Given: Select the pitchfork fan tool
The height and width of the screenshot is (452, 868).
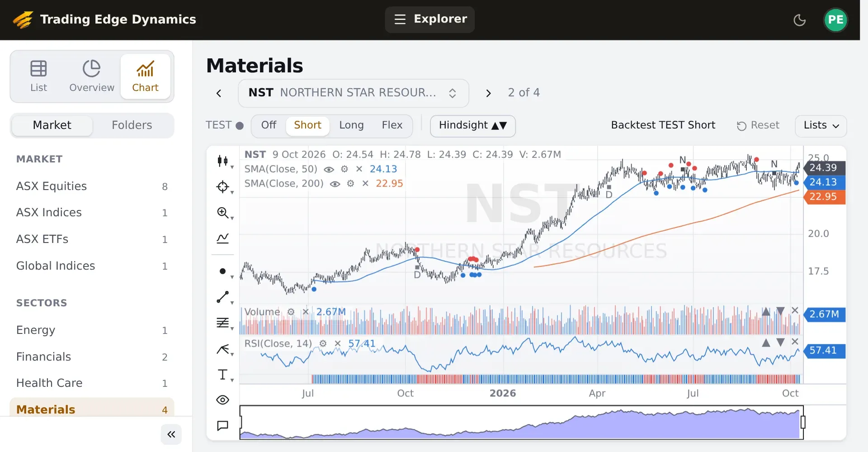Looking at the screenshot, I should point(222,349).
